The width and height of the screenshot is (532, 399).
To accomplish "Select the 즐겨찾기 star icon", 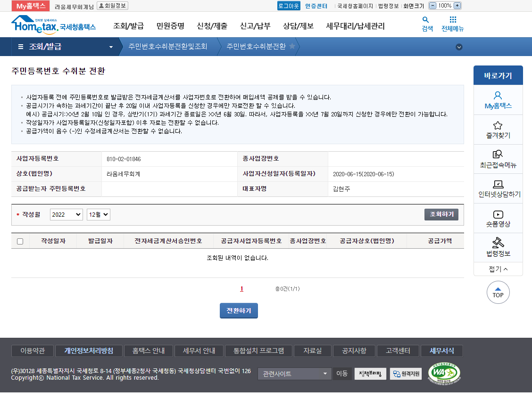I will 498,129.
